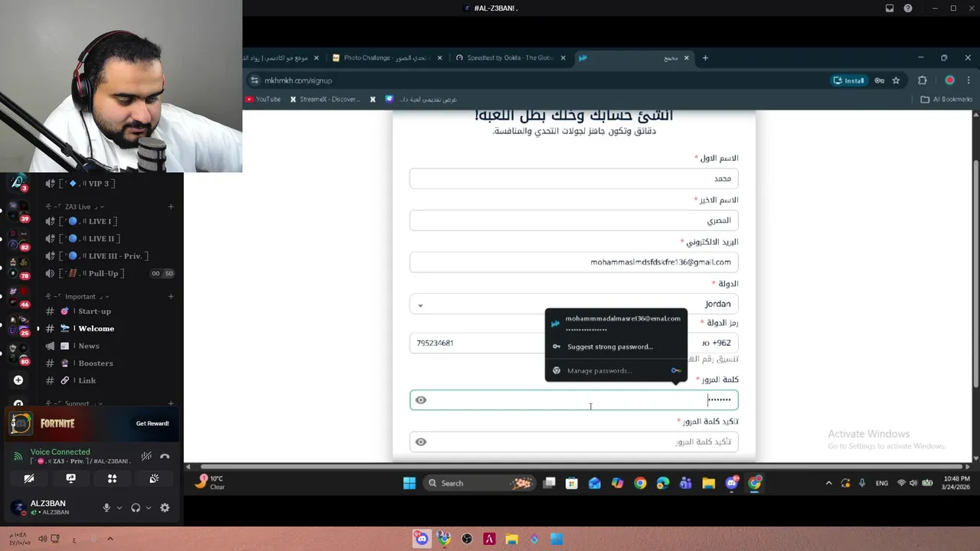The width and height of the screenshot is (980, 551).
Task: Open Discord headphone output options arrow
Action: point(149,508)
